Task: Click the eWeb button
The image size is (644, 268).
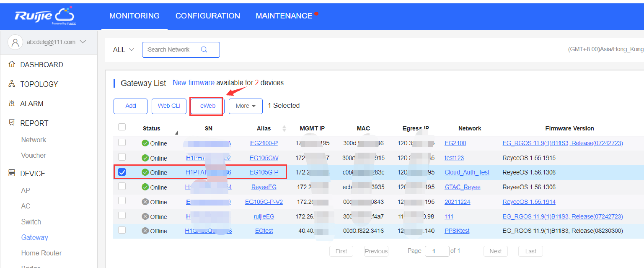Action: [x=207, y=106]
